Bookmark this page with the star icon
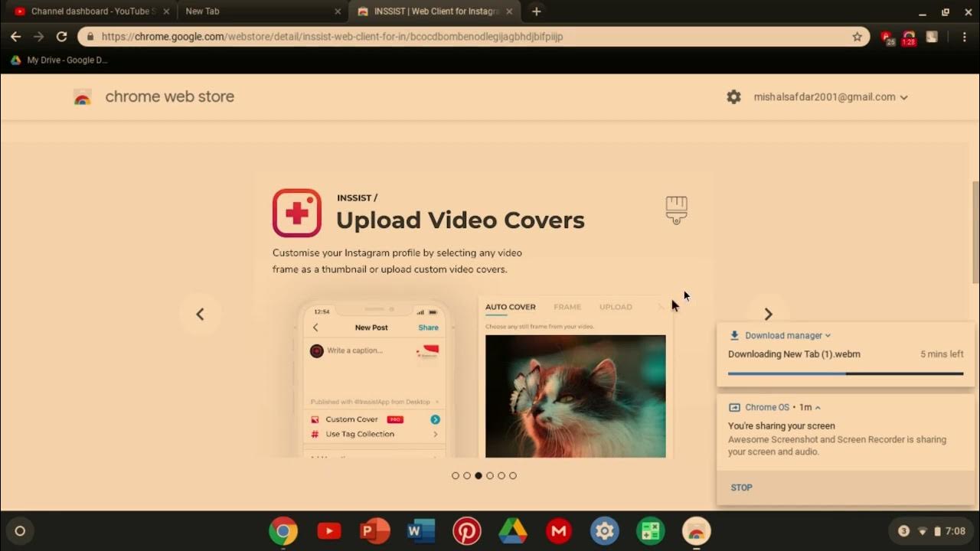Image resolution: width=980 pixels, height=551 pixels. pos(857,37)
